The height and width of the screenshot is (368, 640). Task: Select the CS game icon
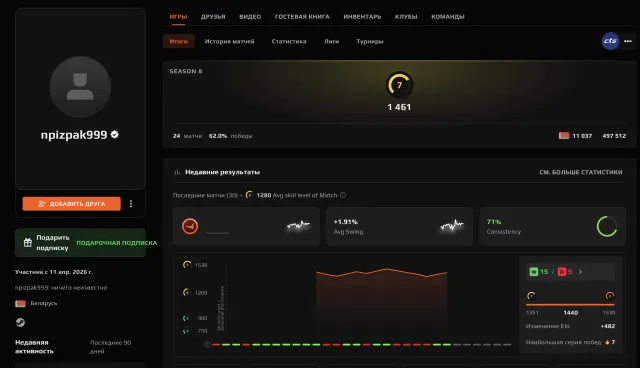(610, 41)
